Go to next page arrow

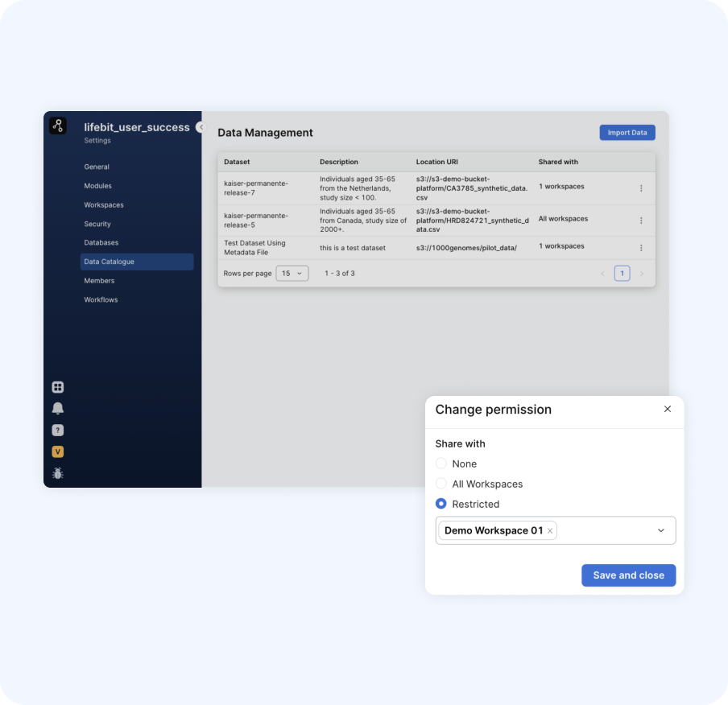(x=642, y=274)
